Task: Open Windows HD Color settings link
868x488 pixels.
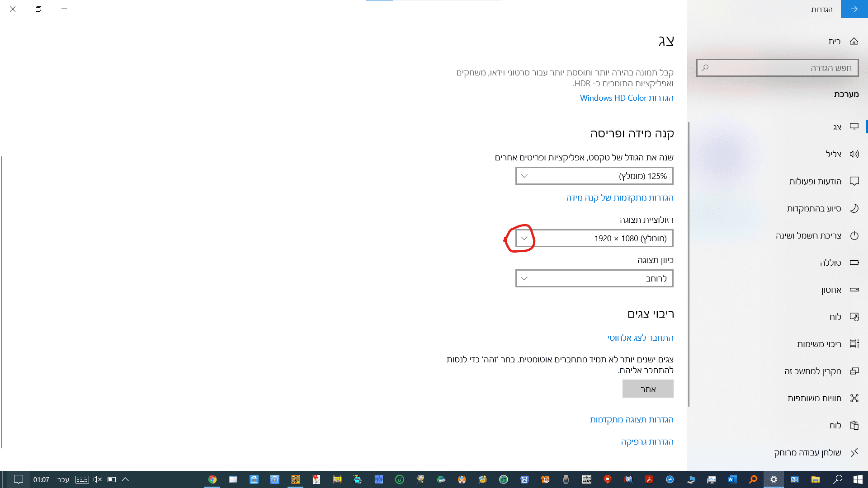Action: coord(626,98)
